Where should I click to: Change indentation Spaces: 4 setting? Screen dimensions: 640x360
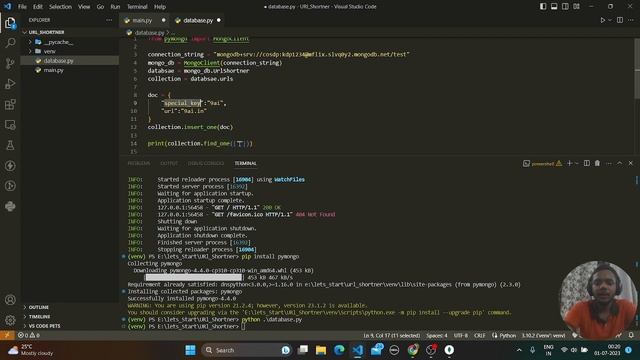437,335
